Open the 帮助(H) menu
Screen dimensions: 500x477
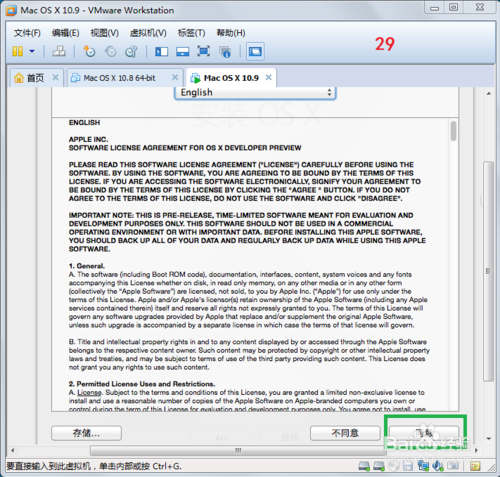point(231,33)
